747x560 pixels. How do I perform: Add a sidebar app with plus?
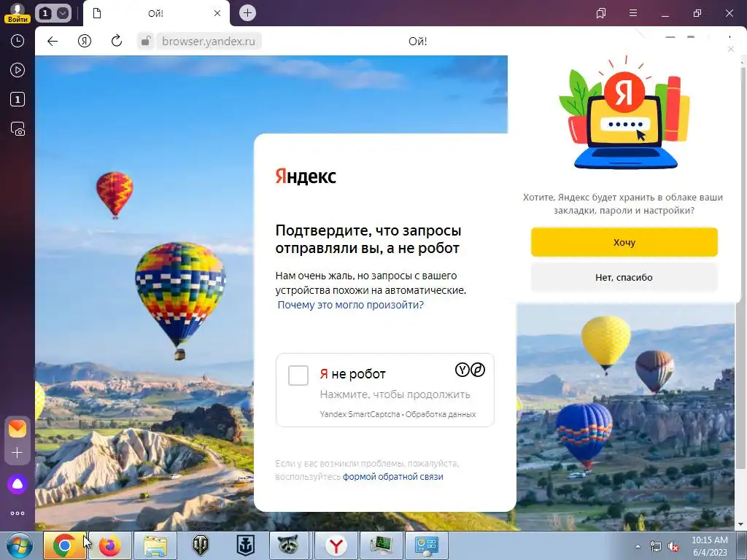point(18,452)
